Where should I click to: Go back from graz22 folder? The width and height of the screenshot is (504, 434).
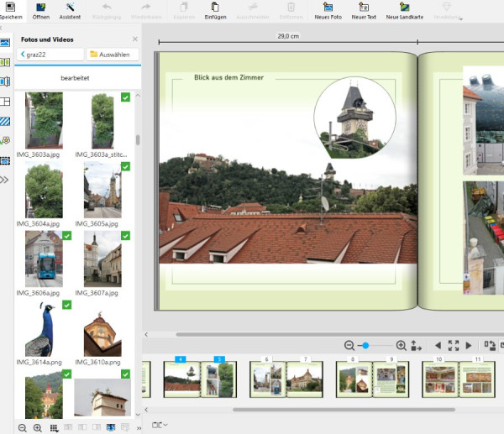coord(23,55)
